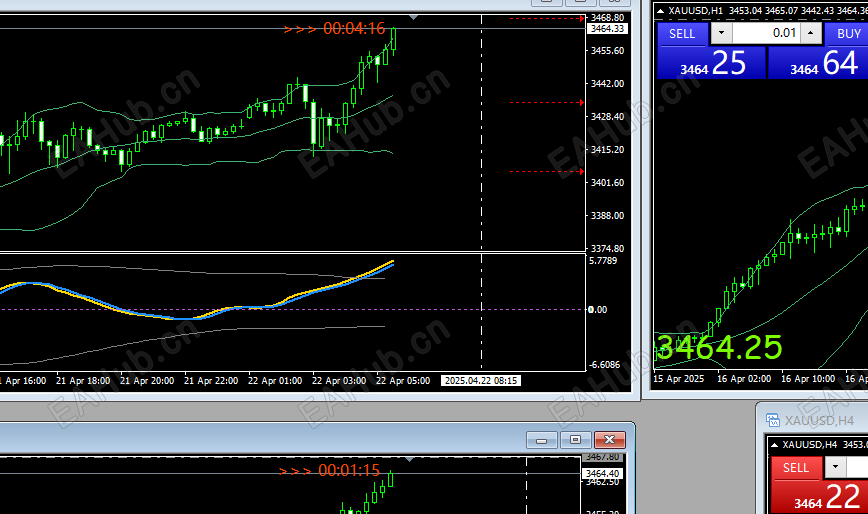Click the XAUUSD,H4 window title chart icon
This screenshot has height=514, width=868.
(773, 420)
